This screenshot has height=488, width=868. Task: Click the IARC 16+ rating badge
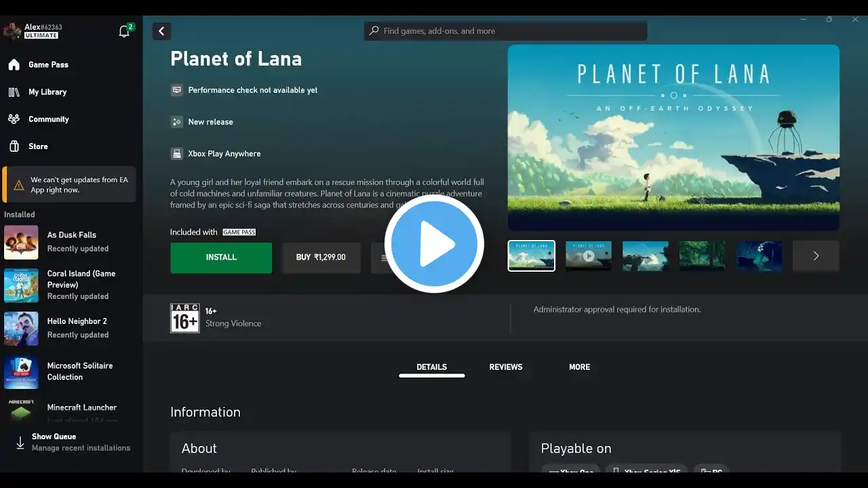185,318
